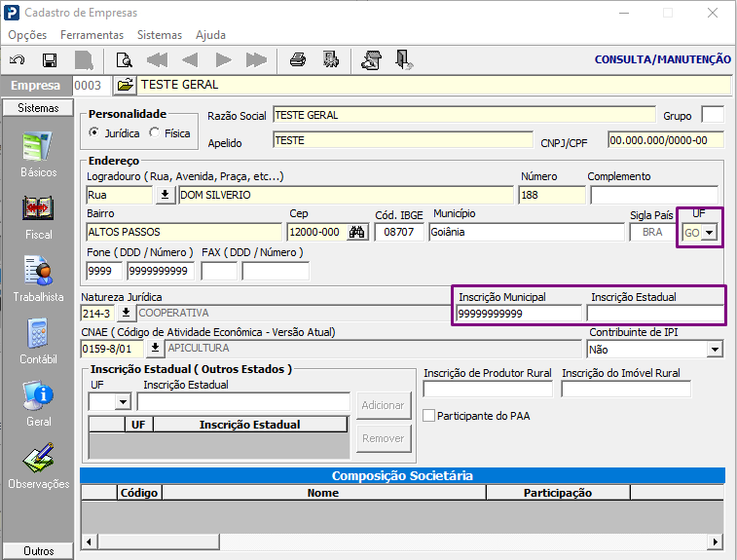Open the Ferramentas menu
This screenshot has height=560, width=737.
pyautogui.click(x=92, y=35)
